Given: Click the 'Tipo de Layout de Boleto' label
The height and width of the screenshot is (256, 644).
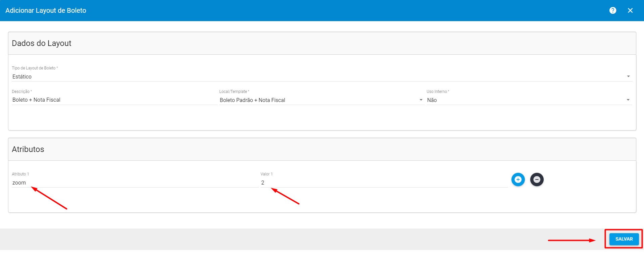Looking at the screenshot, I should [35, 68].
